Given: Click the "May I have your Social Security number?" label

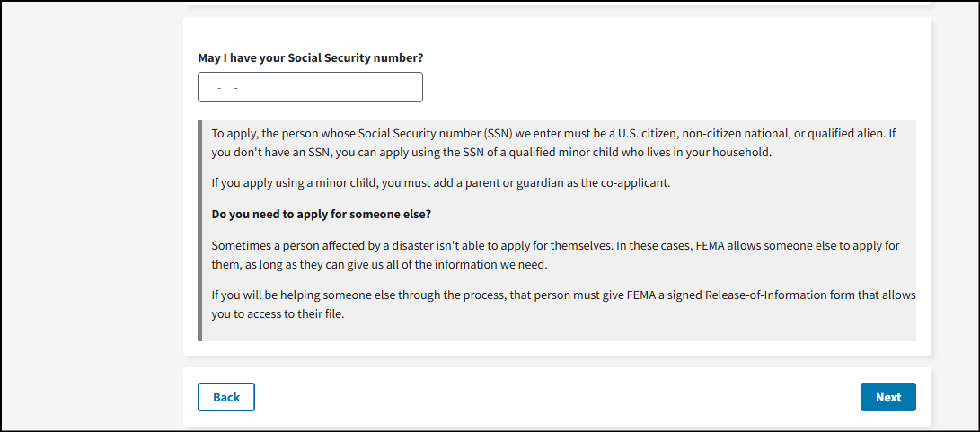Looking at the screenshot, I should (311, 58).
